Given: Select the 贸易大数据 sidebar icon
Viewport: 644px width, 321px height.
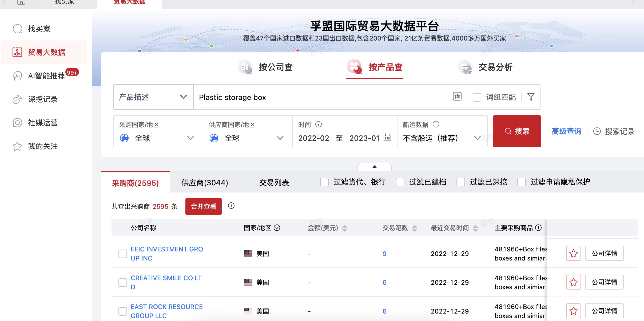Looking at the screenshot, I should 18,52.
